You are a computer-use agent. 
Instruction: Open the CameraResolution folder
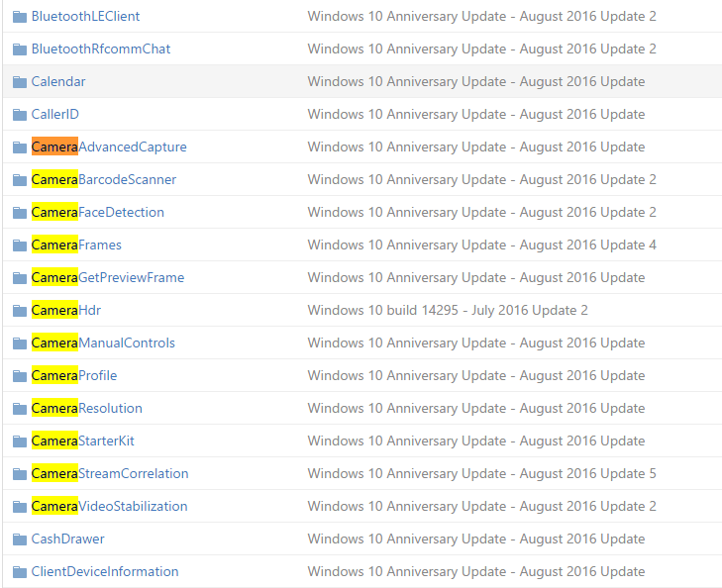[x=87, y=409]
